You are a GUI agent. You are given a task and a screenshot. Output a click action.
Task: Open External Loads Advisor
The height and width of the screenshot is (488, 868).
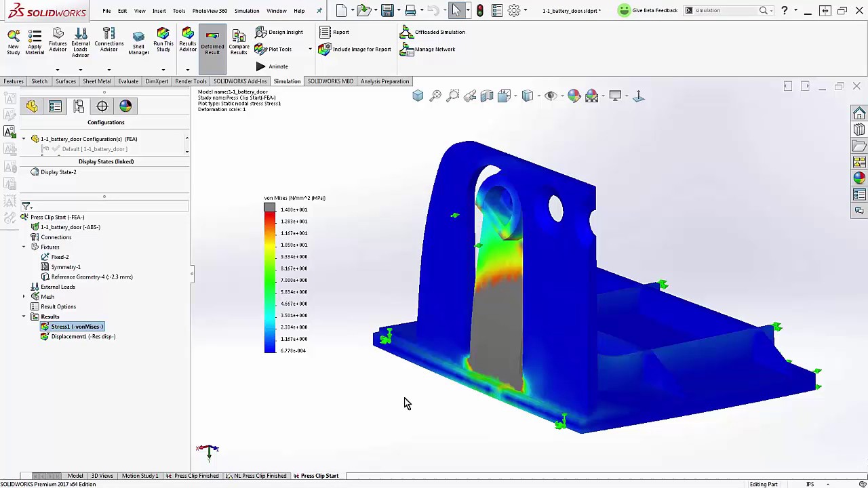pyautogui.click(x=80, y=43)
